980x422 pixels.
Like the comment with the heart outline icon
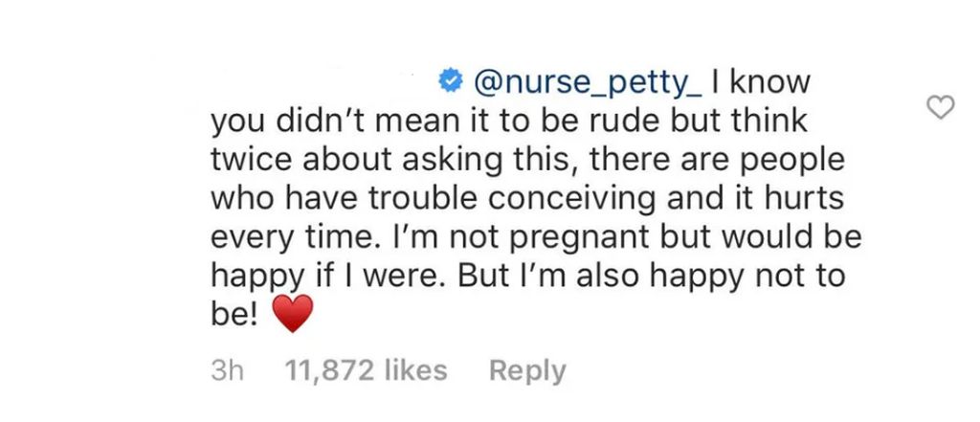point(940,107)
